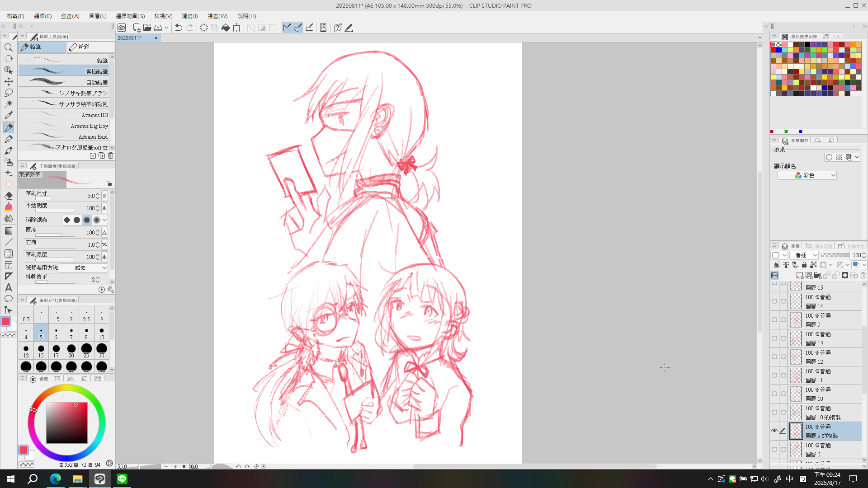Open the 彩色 expression color dropdown

click(807, 175)
